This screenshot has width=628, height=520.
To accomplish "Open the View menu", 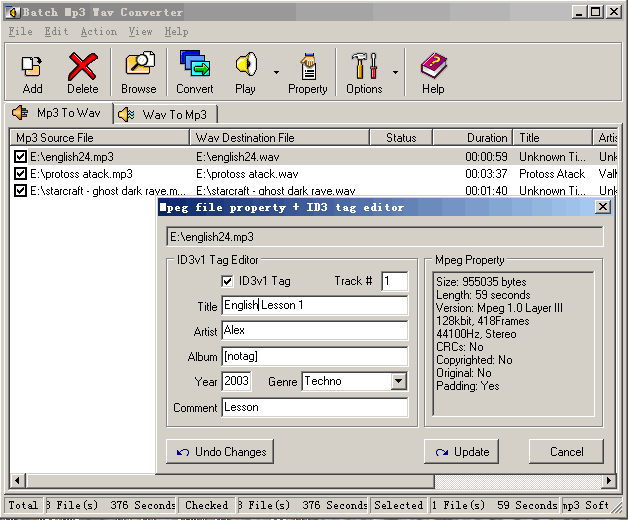I will tap(141, 31).
